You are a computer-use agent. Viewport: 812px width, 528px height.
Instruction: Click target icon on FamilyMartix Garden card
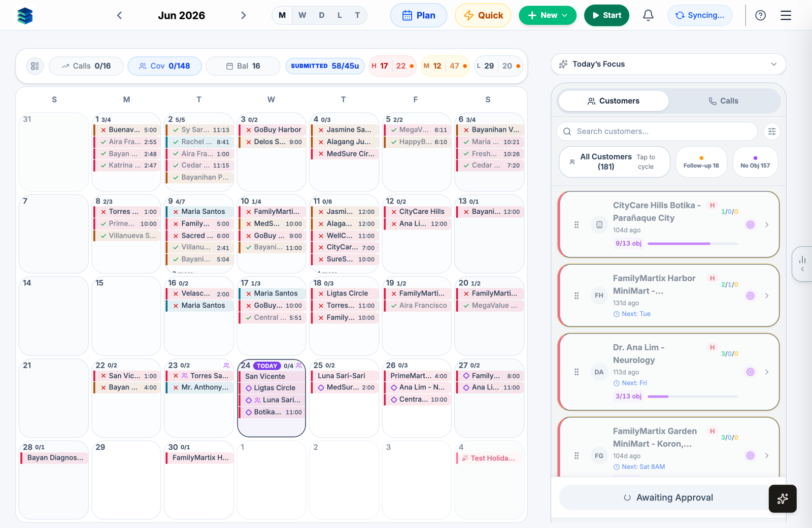click(750, 456)
